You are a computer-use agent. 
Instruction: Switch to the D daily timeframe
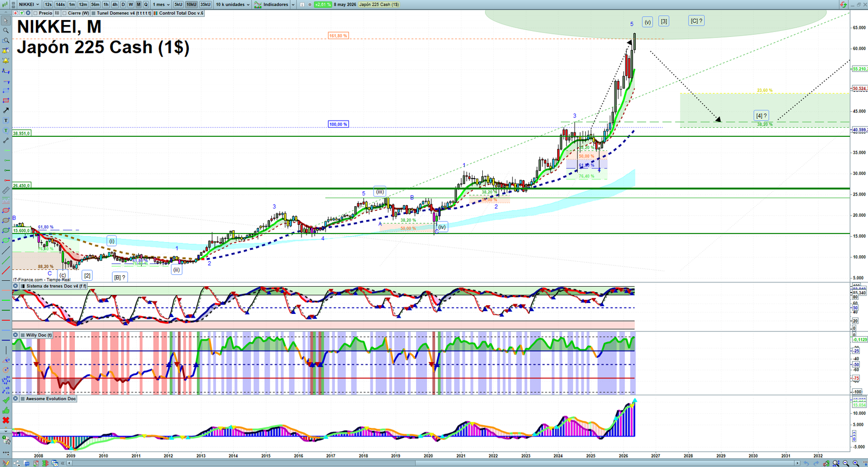(123, 4)
